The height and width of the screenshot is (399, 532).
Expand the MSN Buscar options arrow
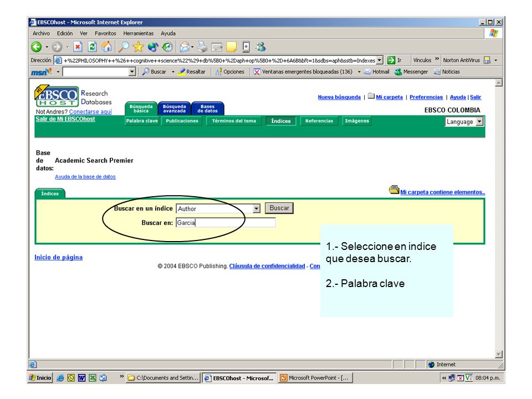coord(173,72)
